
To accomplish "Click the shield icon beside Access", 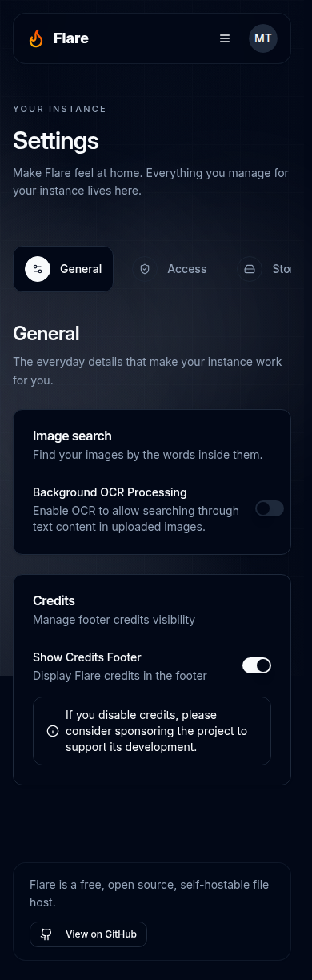I will [145, 269].
